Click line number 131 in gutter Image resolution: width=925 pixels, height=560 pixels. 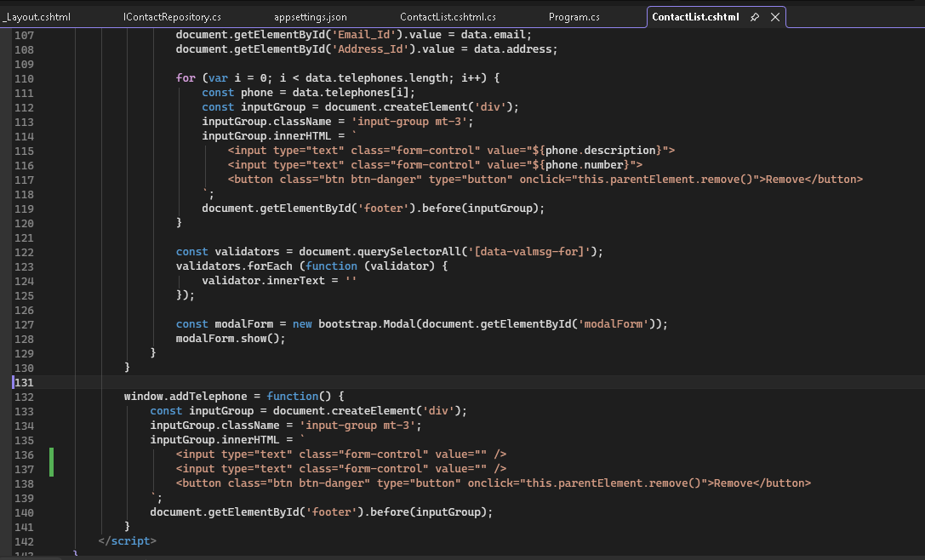[24, 382]
